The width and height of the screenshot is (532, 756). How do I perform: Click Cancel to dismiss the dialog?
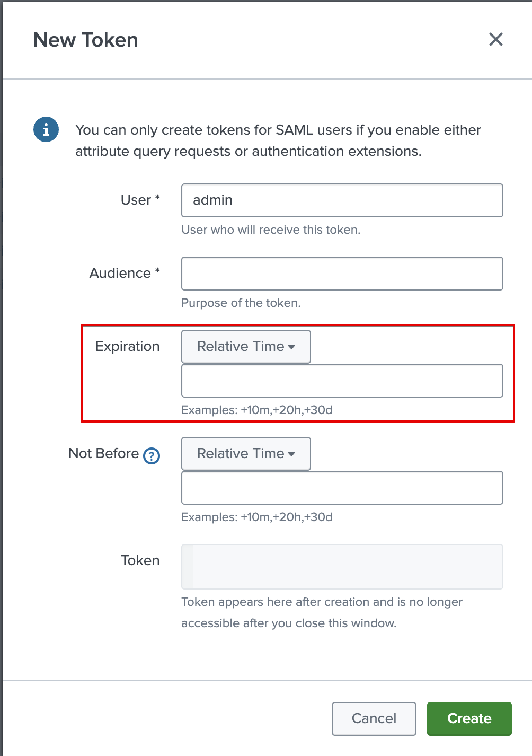(374, 718)
